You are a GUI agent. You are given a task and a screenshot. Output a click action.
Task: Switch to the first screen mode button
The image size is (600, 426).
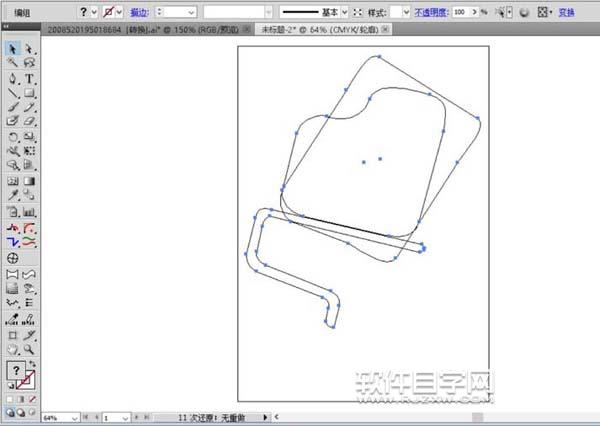tap(10, 413)
